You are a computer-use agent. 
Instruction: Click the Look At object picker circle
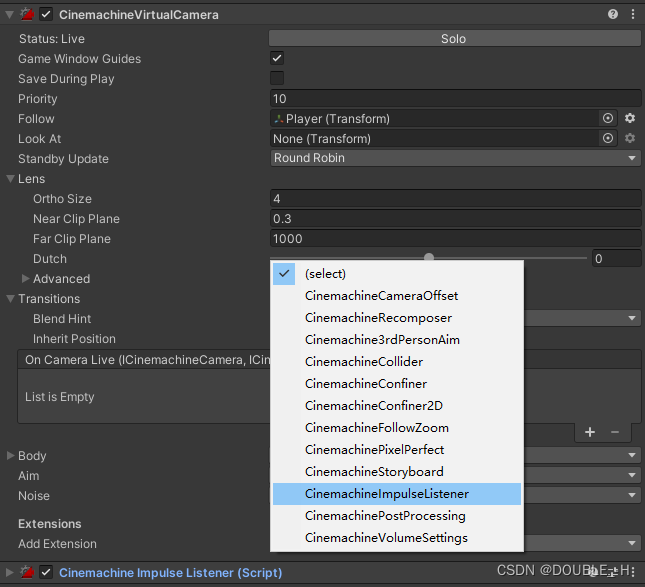(608, 138)
